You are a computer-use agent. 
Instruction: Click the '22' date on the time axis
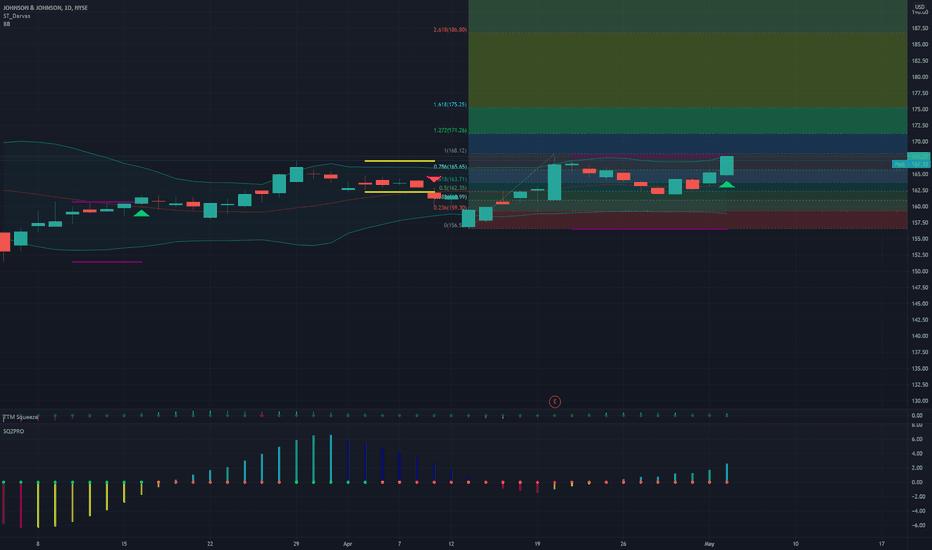(x=210, y=544)
